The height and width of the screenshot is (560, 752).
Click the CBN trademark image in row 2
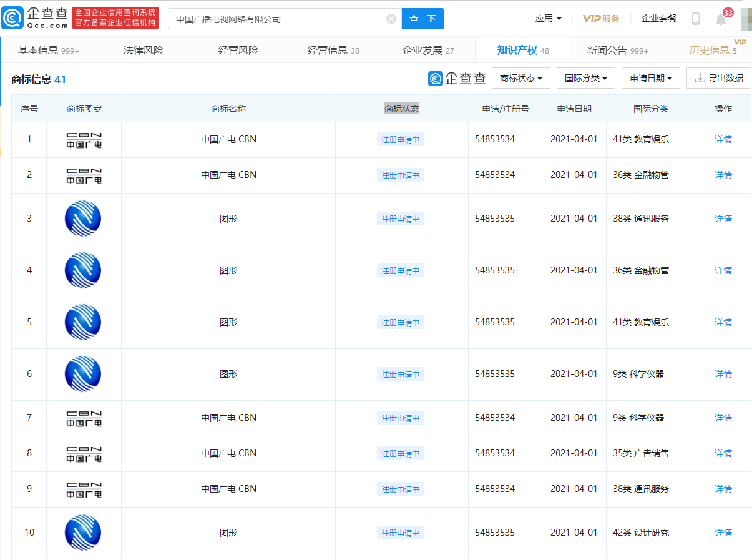tap(84, 175)
